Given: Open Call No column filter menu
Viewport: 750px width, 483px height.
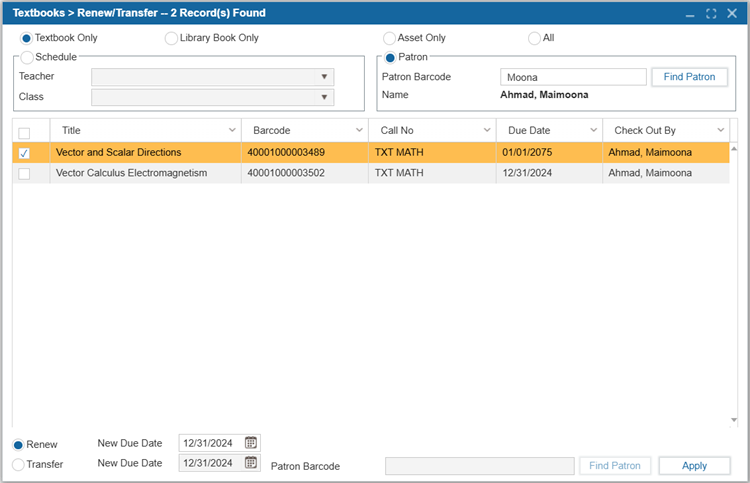Looking at the screenshot, I should click(x=487, y=130).
